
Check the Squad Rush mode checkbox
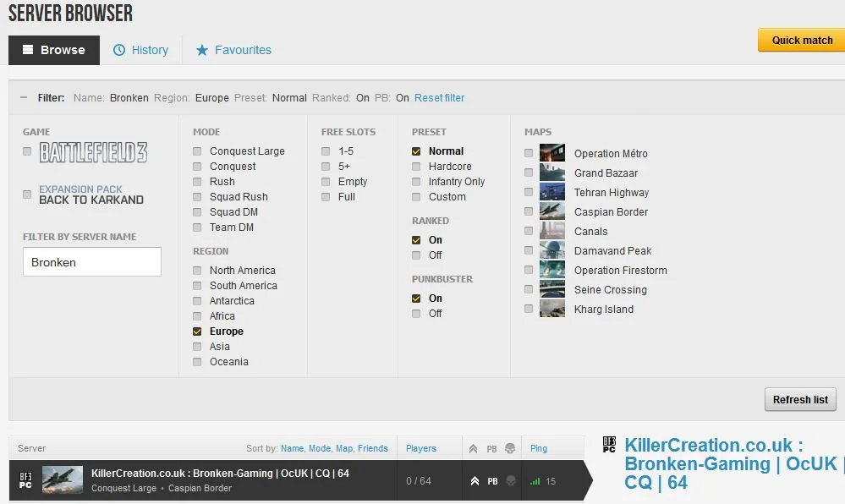coord(197,197)
